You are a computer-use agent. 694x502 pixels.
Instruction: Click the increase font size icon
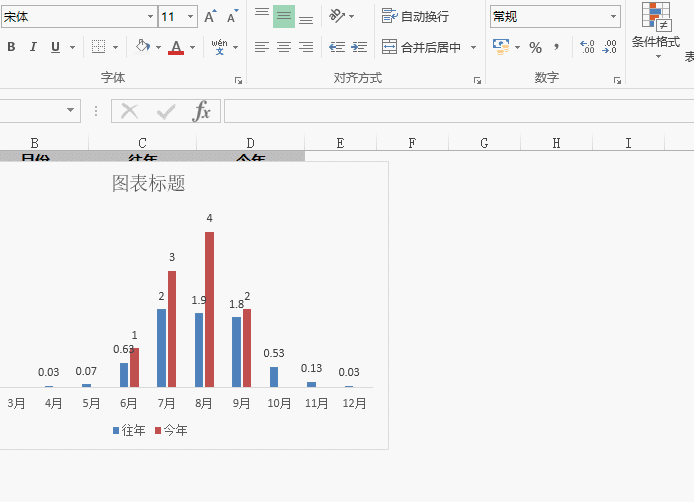pos(209,17)
